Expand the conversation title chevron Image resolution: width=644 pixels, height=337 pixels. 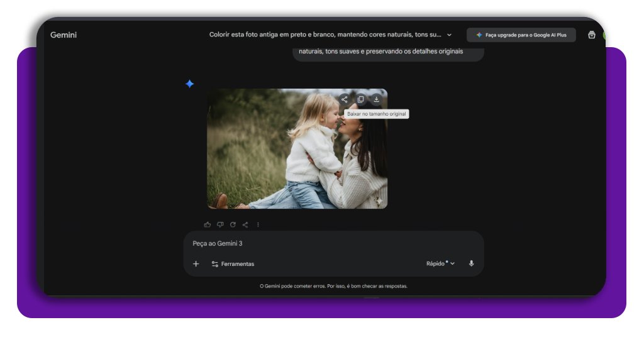pos(449,35)
